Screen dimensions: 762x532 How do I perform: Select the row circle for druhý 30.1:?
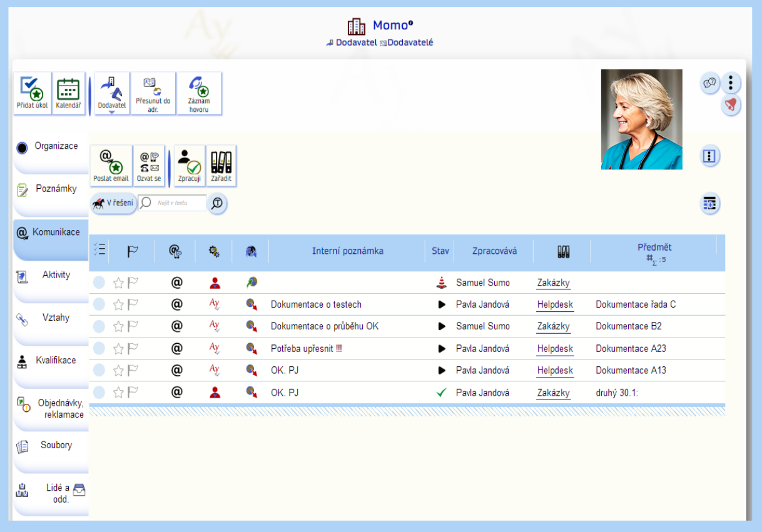(x=99, y=393)
